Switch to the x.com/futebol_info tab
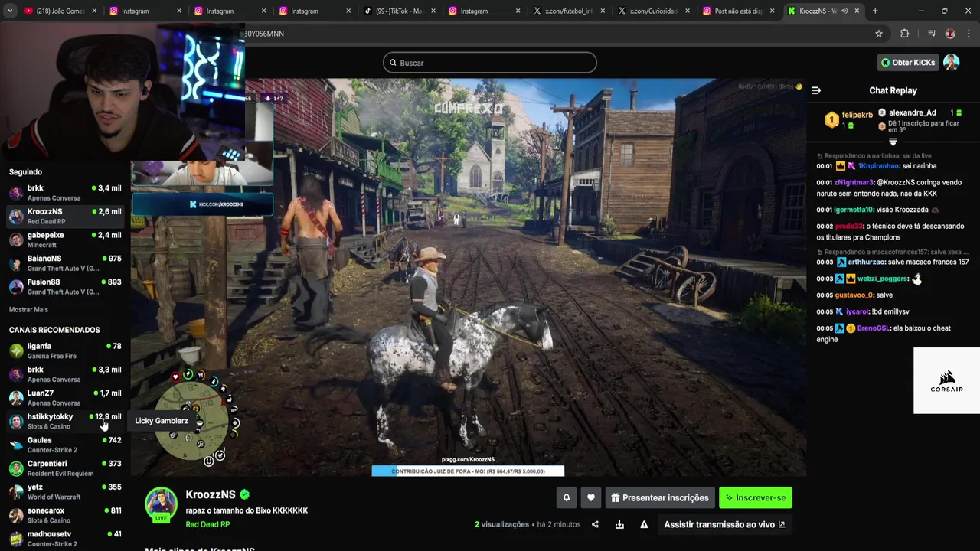 (568, 11)
